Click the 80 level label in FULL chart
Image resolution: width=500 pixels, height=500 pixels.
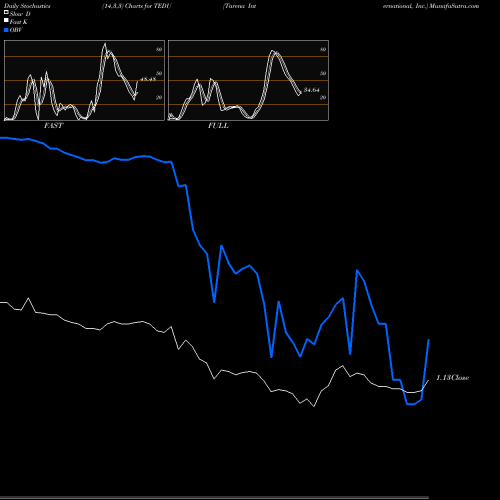click(323, 49)
